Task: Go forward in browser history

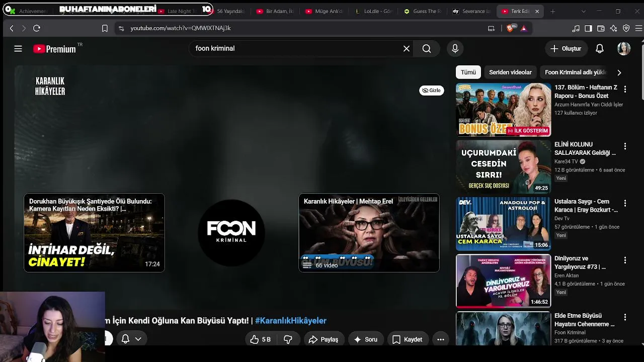Action: tap(24, 29)
